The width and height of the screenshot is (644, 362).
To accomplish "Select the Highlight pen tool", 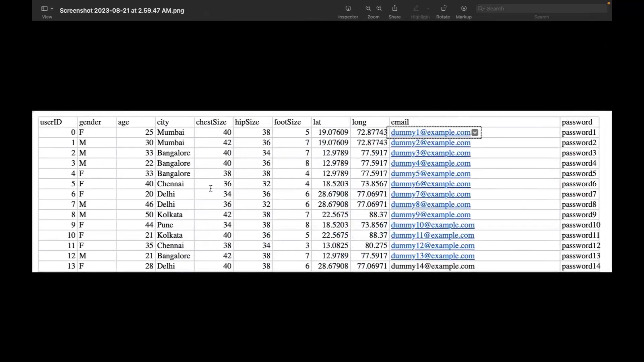I will click(x=416, y=8).
